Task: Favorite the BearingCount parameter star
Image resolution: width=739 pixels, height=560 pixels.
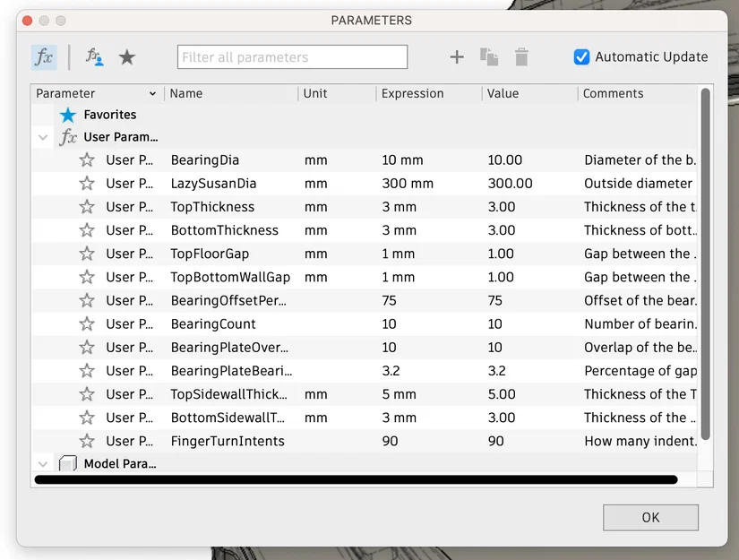Action: pos(87,323)
